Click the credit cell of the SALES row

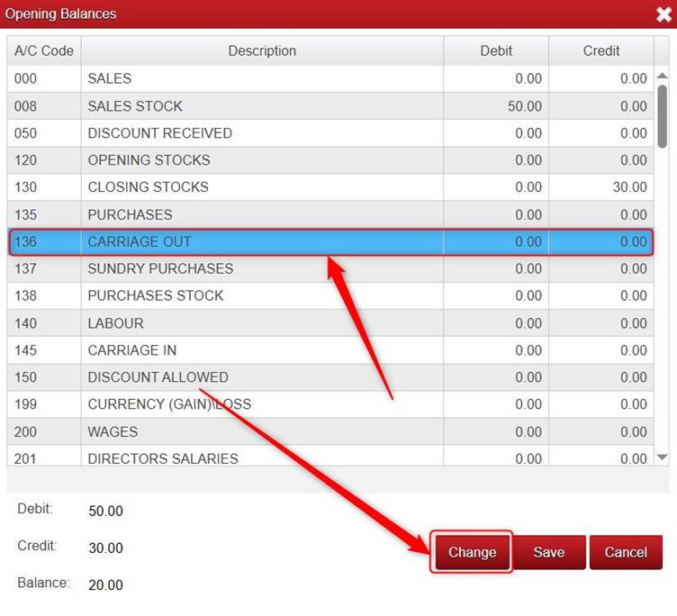pos(601,78)
